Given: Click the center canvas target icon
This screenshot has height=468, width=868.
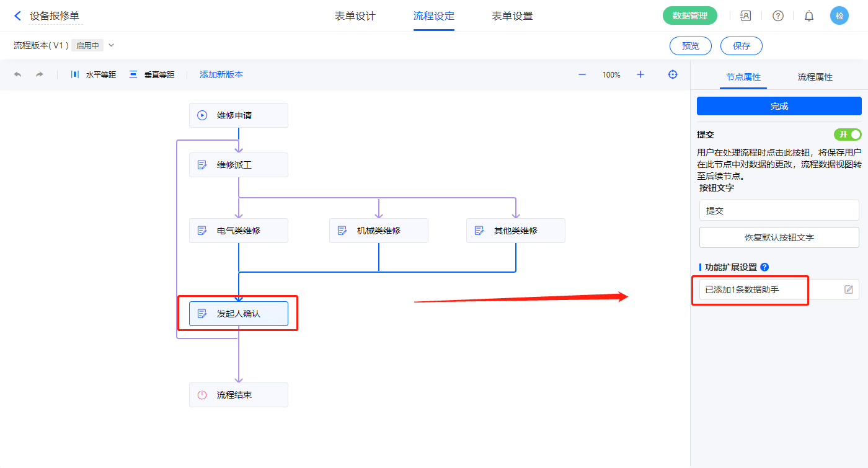Looking at the screenshot, I should click(x=673, y=74).
